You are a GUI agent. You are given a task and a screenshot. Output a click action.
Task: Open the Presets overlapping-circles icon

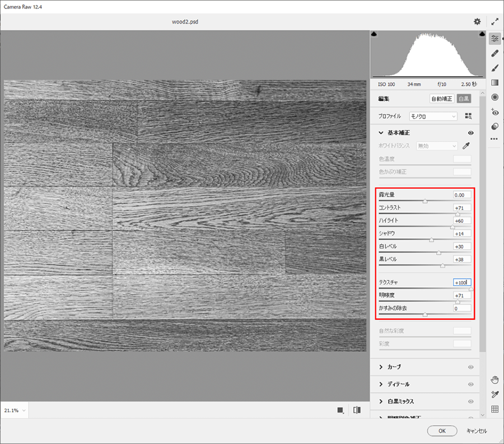(x=494, y=127)
